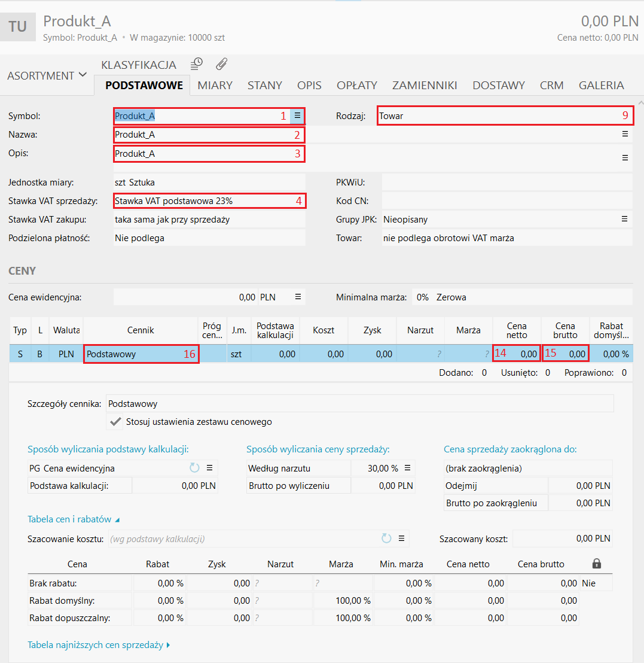Screen dimensions: 644x663
Task: Open the DOSTAWY tab
Action: 498,85
